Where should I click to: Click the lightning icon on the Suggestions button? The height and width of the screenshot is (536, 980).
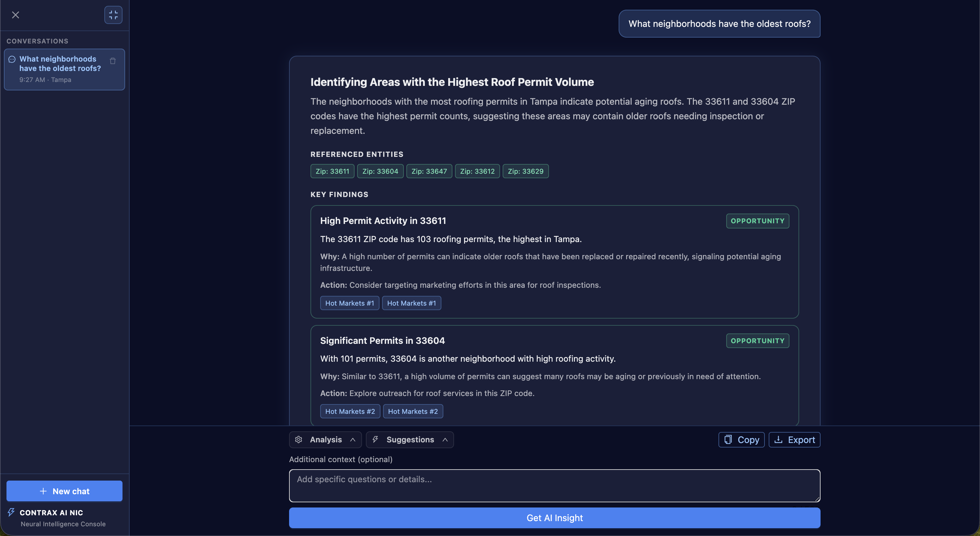pos(375,439)
